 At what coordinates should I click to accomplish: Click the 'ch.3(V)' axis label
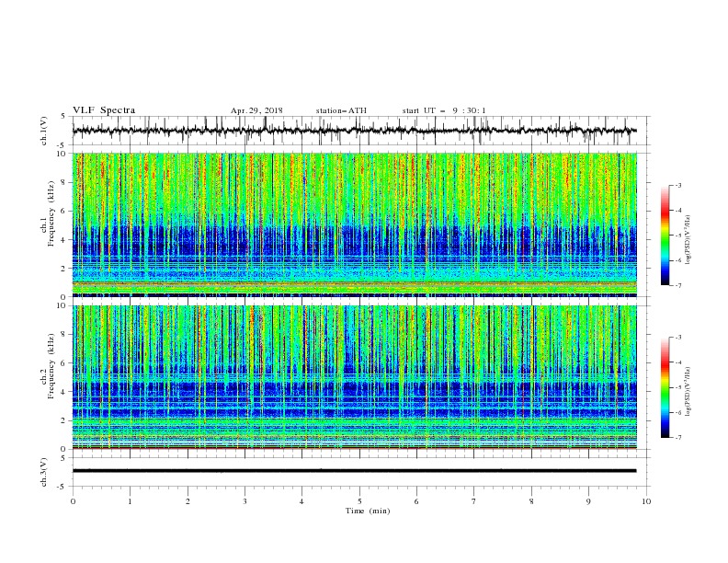[x=44, y=472]
